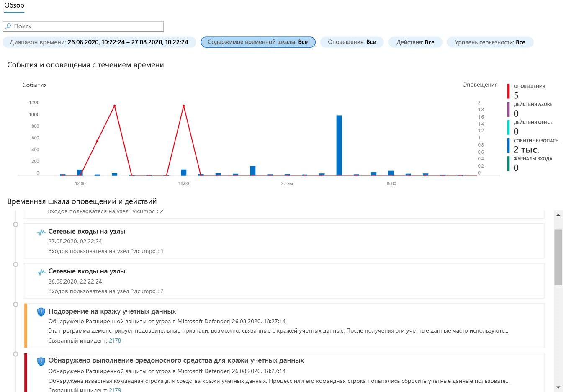Click shield icon of Подозрение на кражу alert

pos(41,312)
